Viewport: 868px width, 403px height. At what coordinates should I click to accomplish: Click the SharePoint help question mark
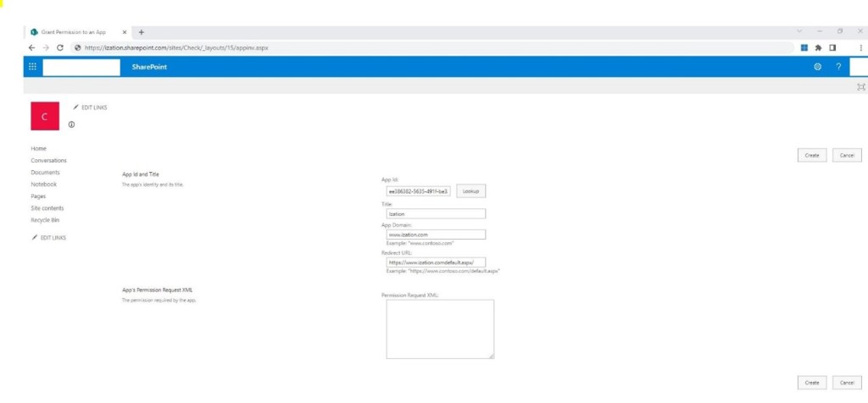(x=838, y=67)
